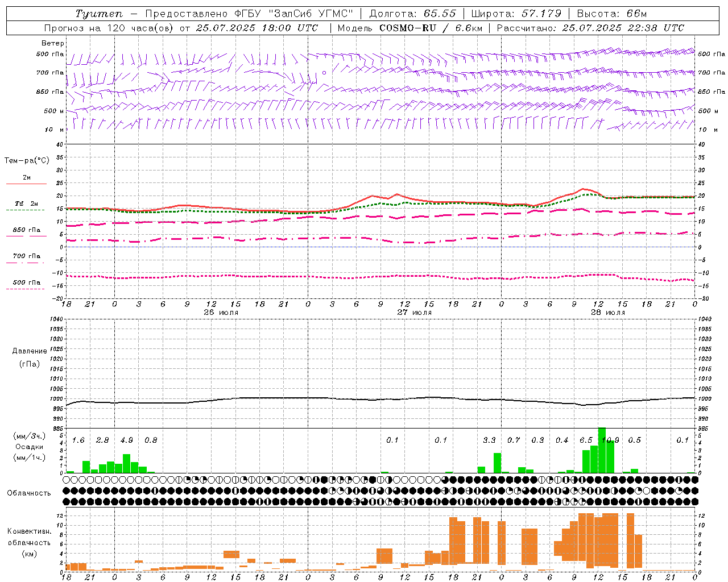Click the 10.9 precipitation total

[x=610, y=440]
